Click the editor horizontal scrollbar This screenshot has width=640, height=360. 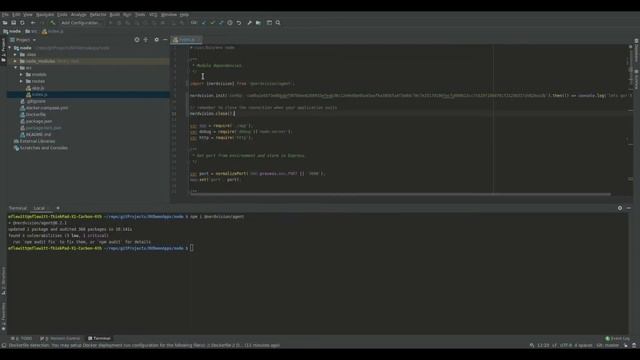400,194
